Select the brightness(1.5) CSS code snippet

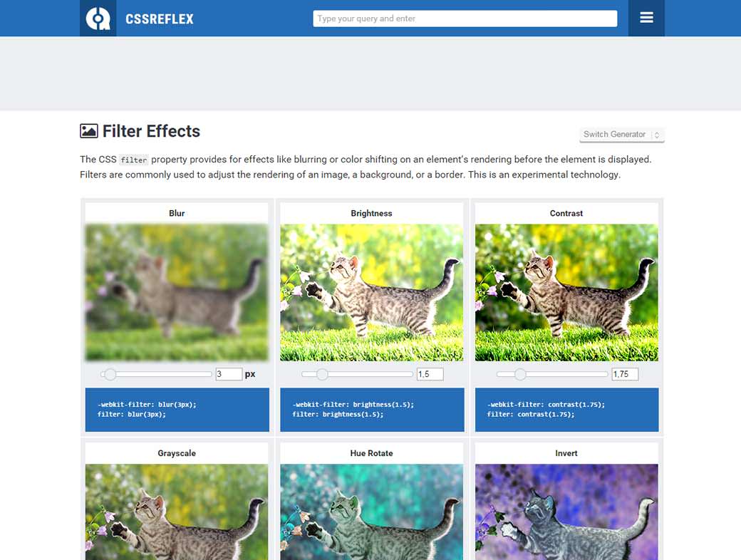(371, 410)
